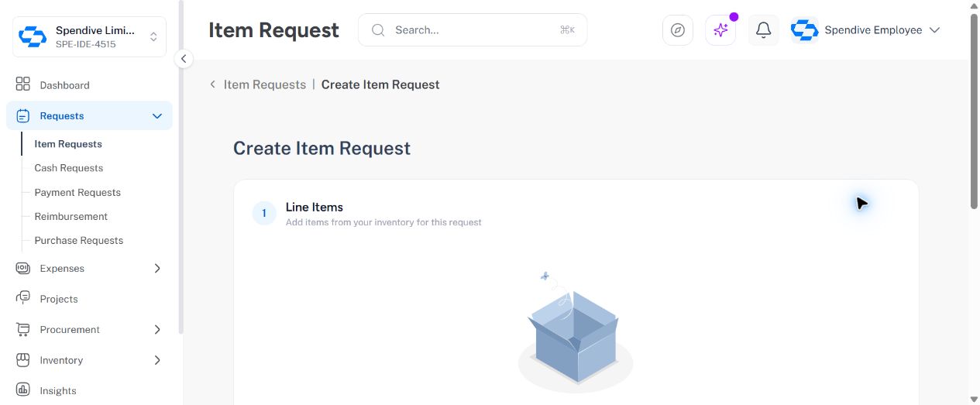Collapse the Requests menu chevron

pos(157,116)
